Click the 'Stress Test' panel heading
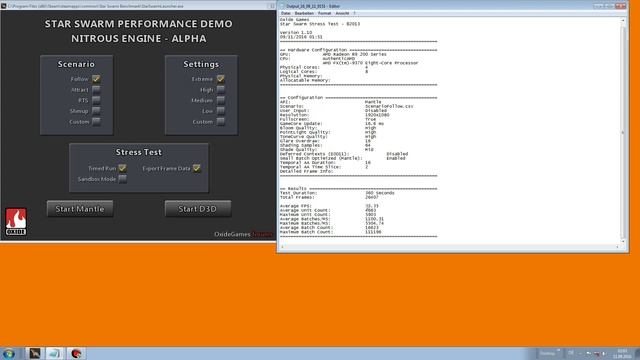The height and width of the screenshot is (360, 640). tap(138, 152)
